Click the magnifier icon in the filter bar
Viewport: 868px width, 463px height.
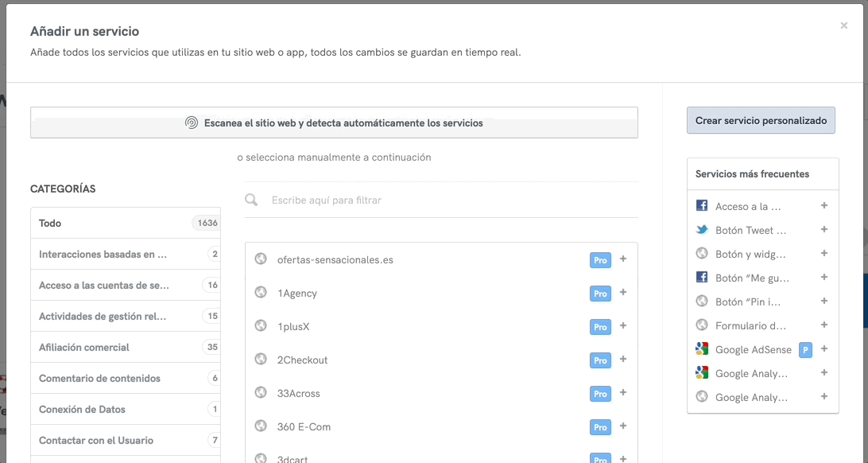[251, 200]
